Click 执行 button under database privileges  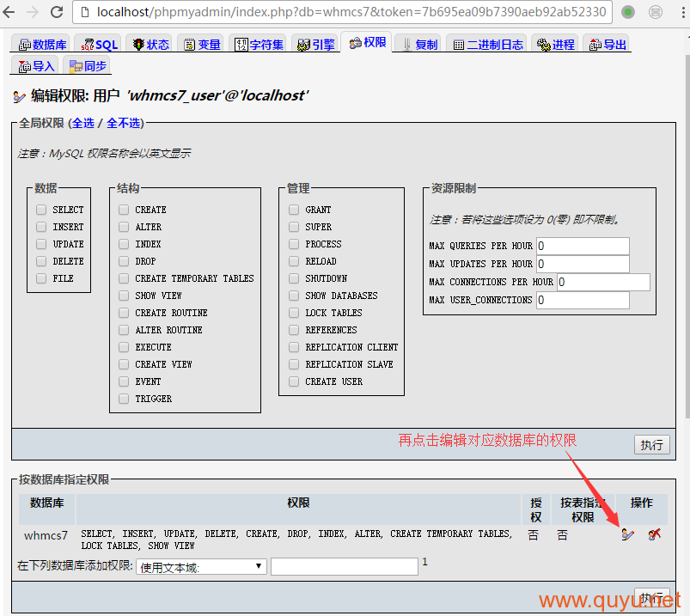[651, 597]
